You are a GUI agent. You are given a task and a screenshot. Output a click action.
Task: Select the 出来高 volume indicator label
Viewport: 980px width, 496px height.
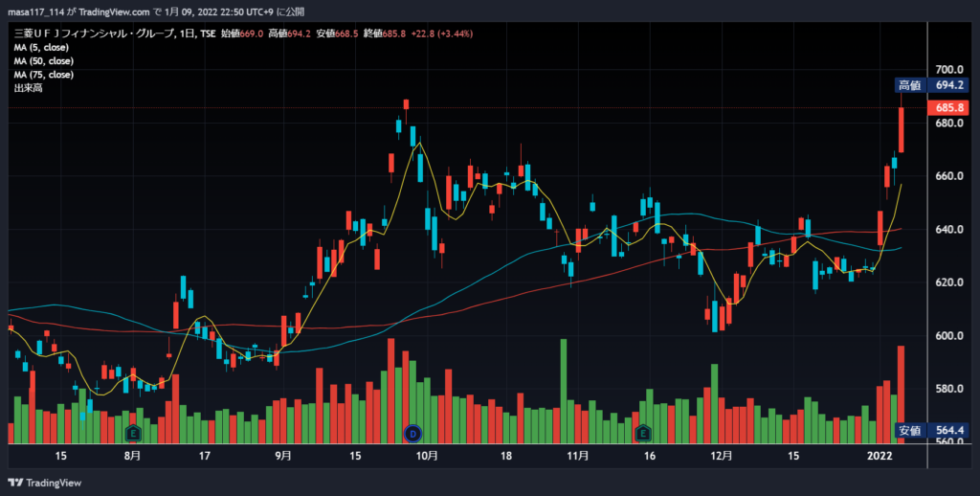click(28, 88)
